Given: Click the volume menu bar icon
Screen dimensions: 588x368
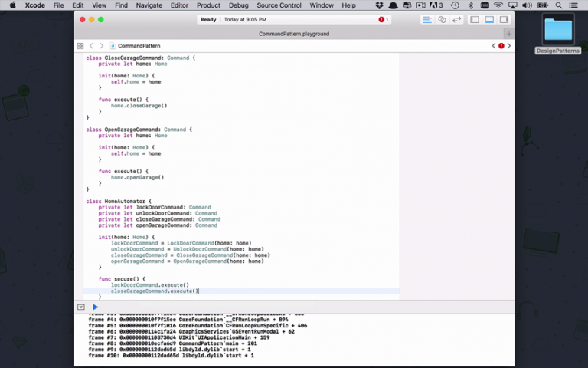Looking at the screenshot, I should [x=527, y=5].
